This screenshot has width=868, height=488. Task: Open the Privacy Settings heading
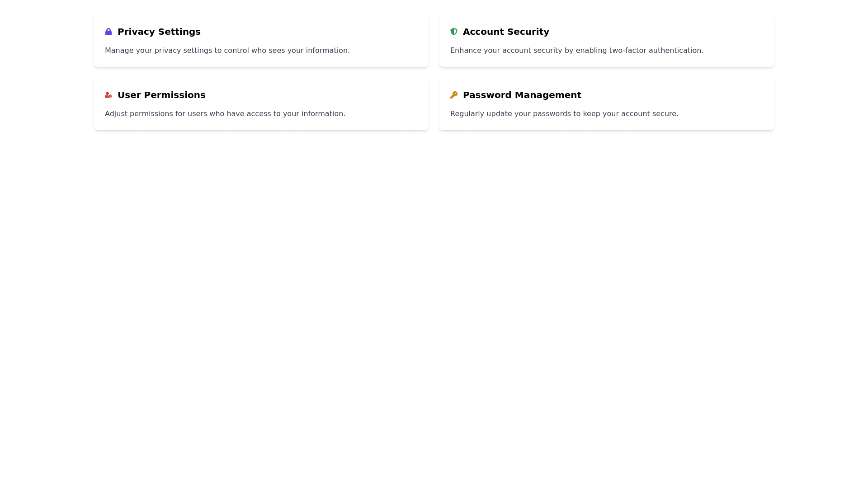click(159, 32)
